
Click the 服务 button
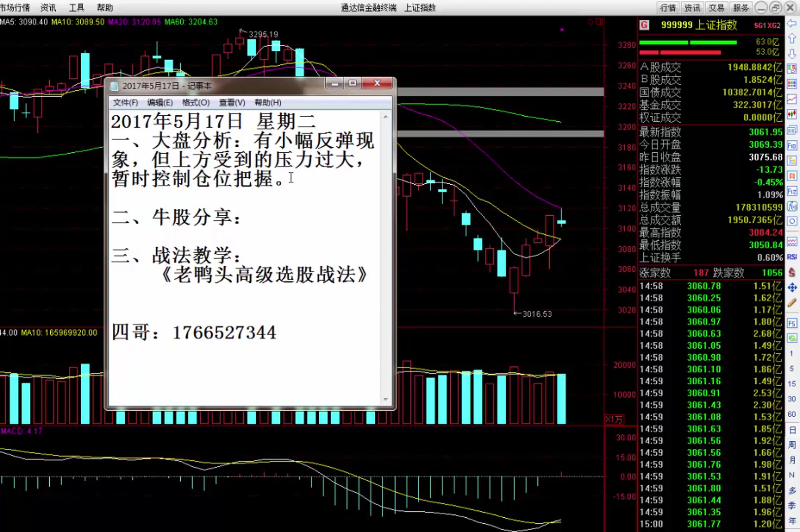740,8
